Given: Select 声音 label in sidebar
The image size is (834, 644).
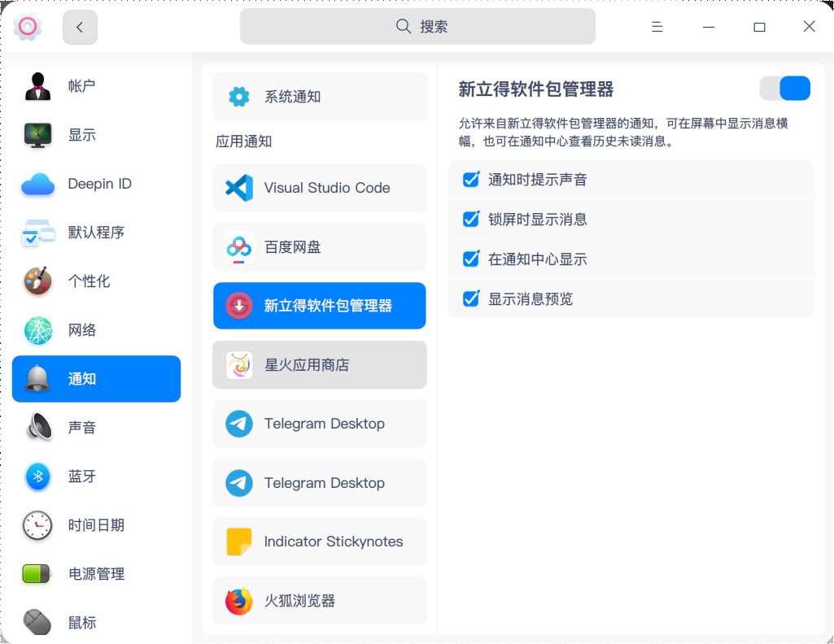Looking at the screenshot, I should click(x=82, y=427).
